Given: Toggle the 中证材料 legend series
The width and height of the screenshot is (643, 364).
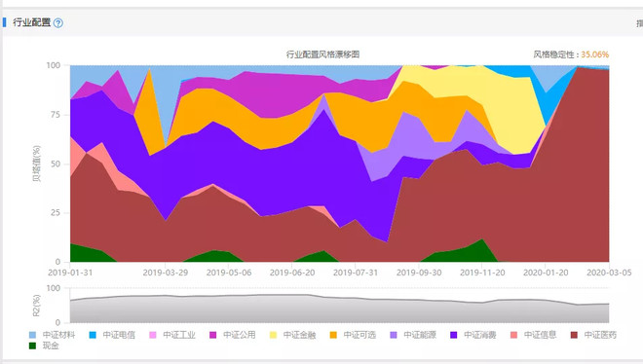Looking at the screenshot, I should pos(52,335).
